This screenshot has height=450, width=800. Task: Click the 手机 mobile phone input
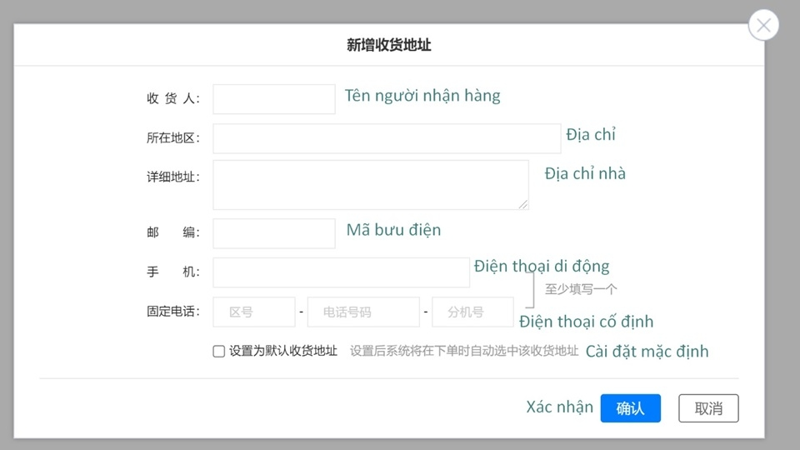341,272
